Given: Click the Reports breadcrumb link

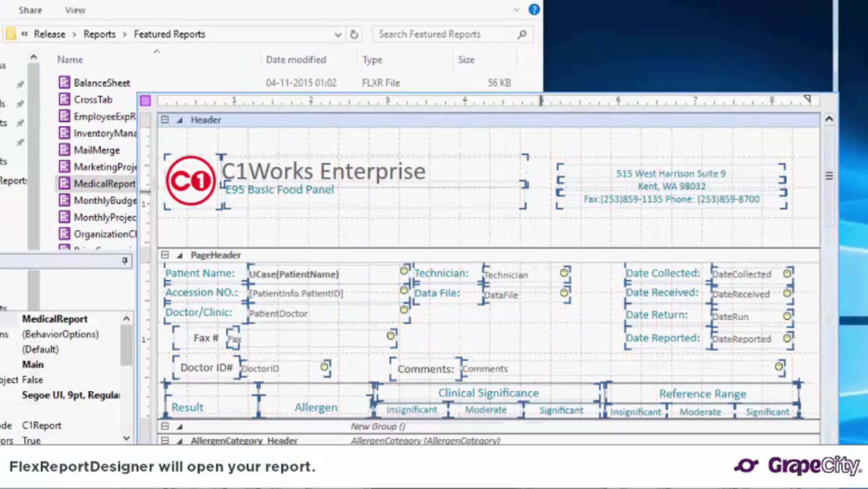Looking at the screenshot, I should (x=99, y=34).
